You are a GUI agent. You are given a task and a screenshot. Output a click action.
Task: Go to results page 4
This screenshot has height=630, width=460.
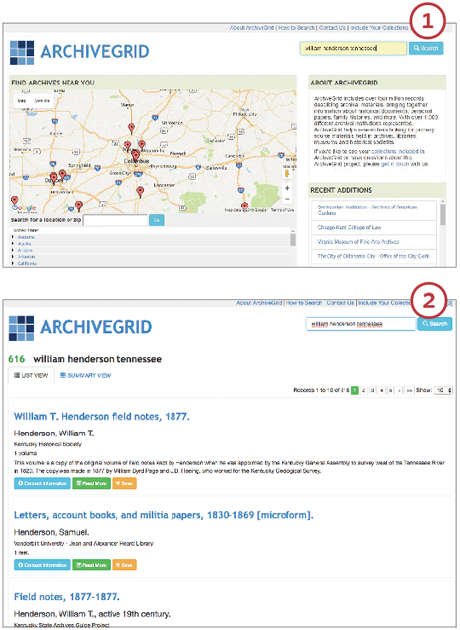coord(381,391)
